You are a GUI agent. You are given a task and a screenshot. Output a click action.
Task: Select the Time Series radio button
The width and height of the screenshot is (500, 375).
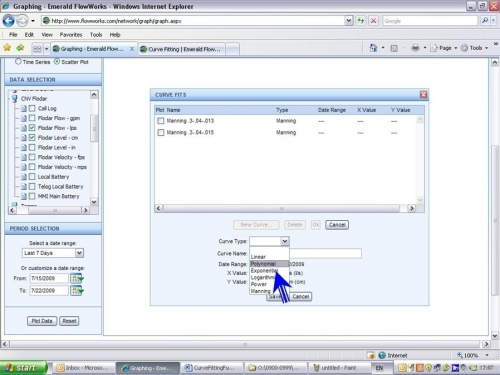coord(18,62)
